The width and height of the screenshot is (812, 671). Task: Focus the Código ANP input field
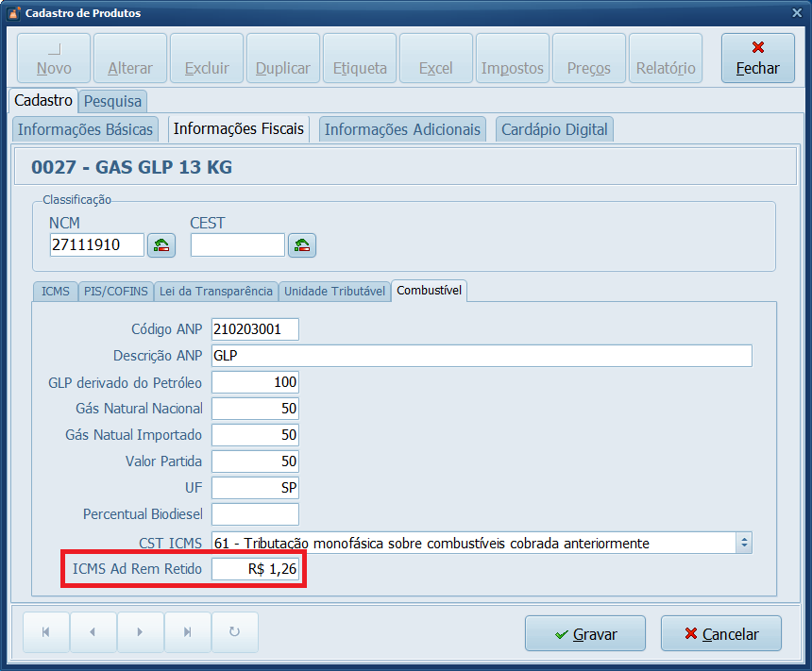[255, 328]
